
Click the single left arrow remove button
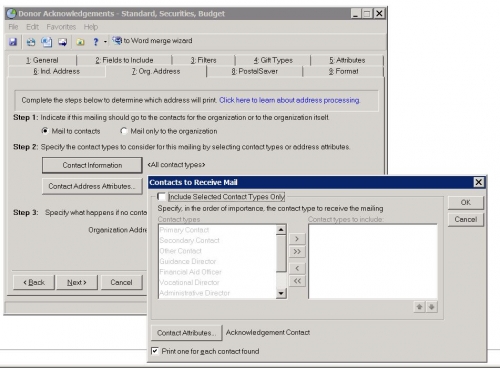297,268
